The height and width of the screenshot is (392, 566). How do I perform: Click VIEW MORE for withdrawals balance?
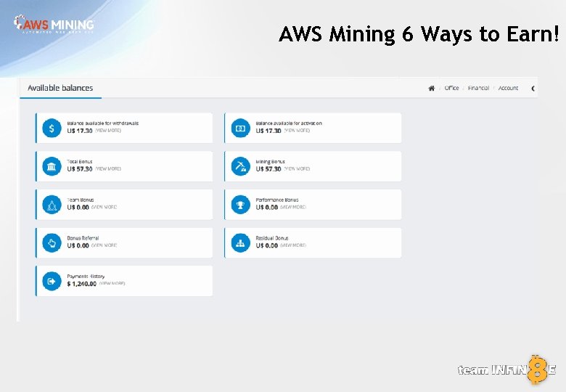[108, 131]
